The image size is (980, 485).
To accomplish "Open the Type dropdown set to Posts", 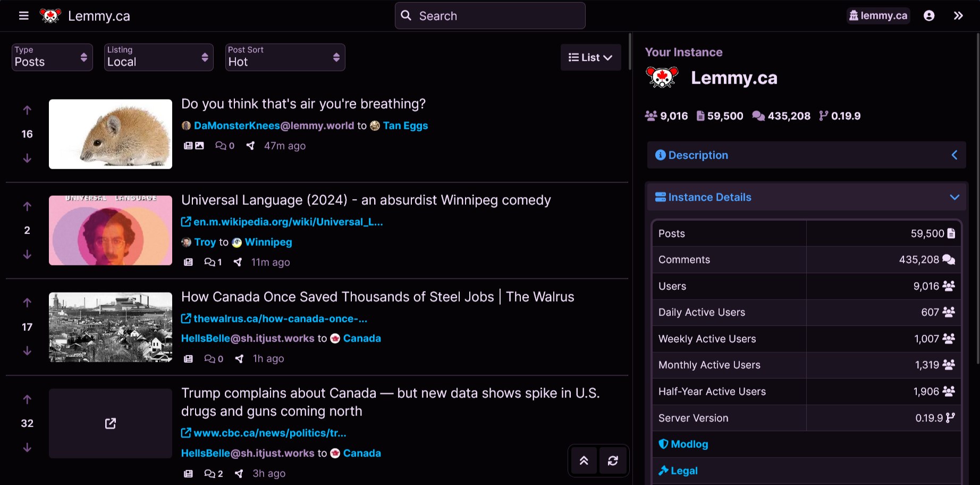I will coord(52,57).
